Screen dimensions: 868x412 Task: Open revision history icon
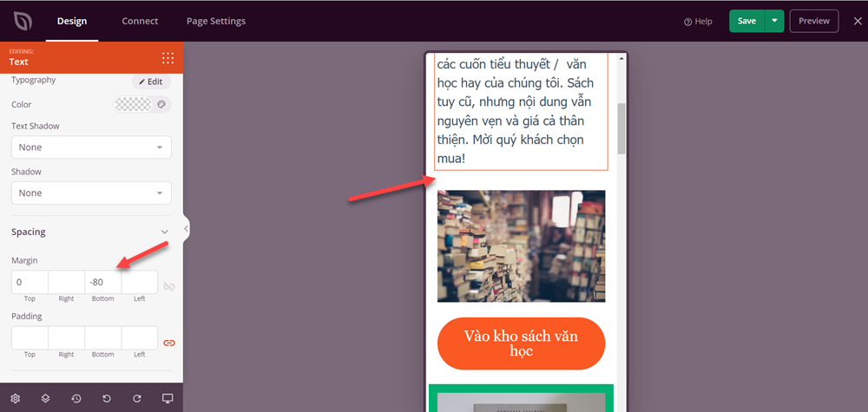click(76, 398)
